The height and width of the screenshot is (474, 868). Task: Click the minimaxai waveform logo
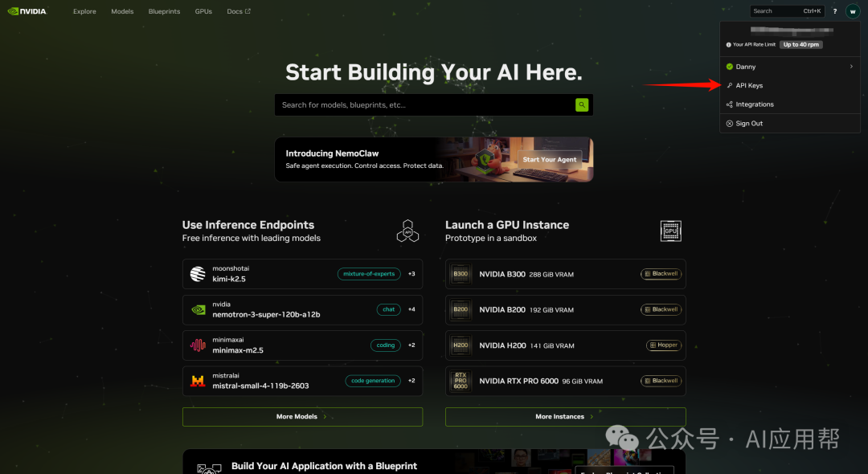pyautogui.click(x=198, y=345)
